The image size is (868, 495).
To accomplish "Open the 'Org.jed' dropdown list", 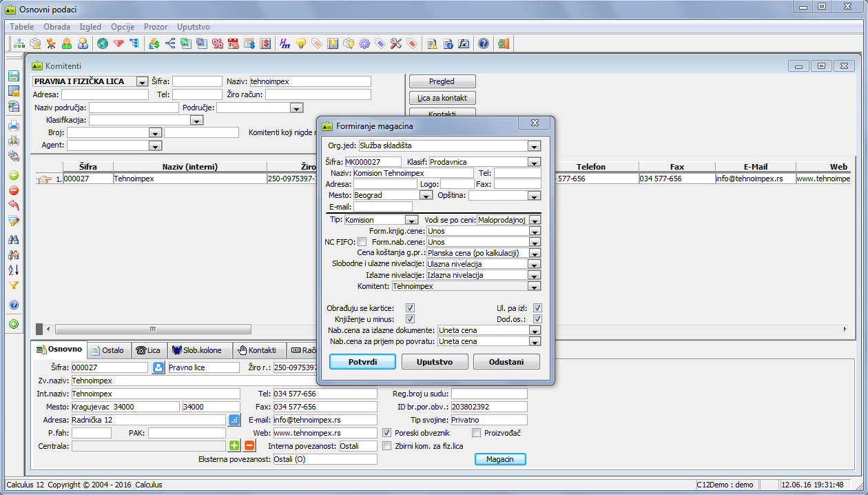I will (x=533, y=146).
